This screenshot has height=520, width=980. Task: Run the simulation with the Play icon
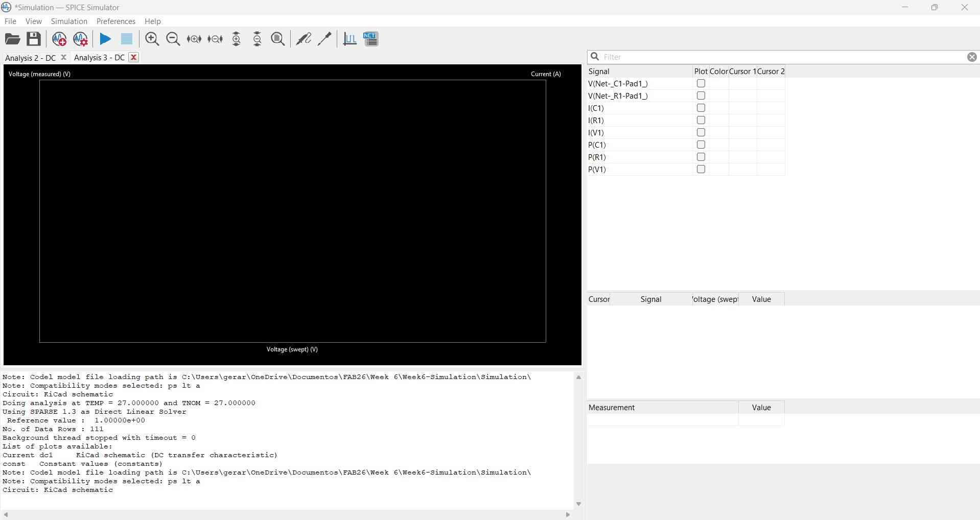click(105, 39)
